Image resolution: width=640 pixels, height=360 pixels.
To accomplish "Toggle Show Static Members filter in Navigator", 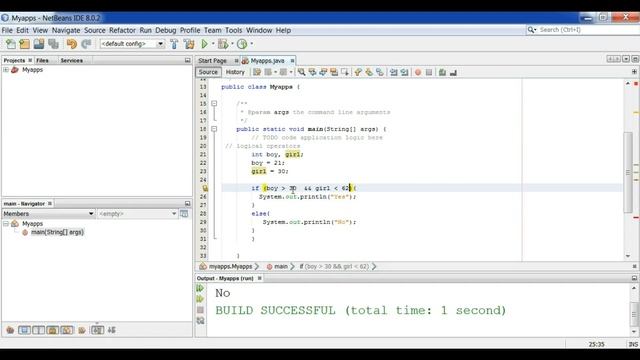I will pos(38,330).
